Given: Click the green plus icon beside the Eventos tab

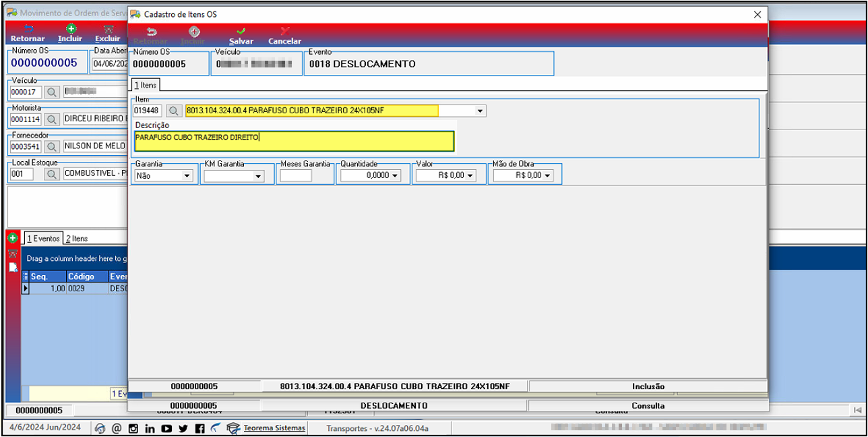Looking at the screenshot, I should coord(13,239).
